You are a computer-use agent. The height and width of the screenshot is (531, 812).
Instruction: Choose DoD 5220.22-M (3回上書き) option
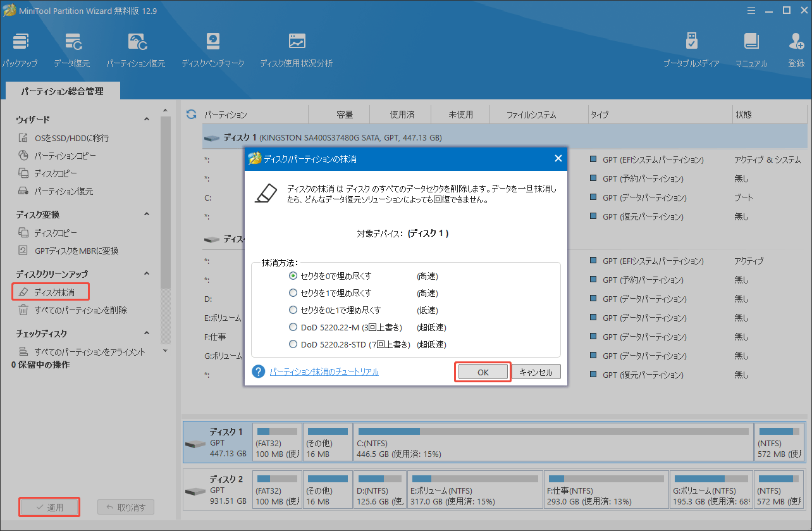coord(293,327)
